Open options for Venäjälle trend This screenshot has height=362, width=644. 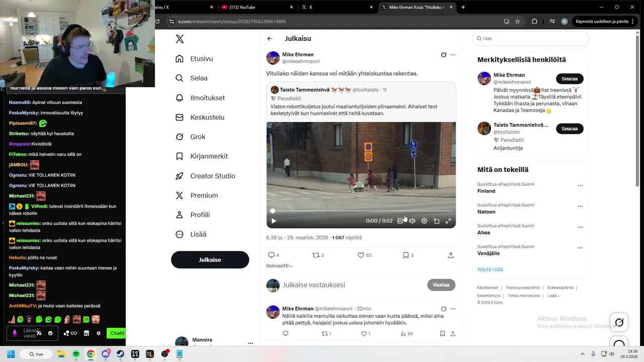tap(580, 248)
